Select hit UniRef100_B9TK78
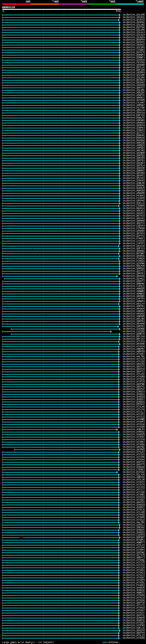This screenshot has height=644, width=146. (133, 52)
